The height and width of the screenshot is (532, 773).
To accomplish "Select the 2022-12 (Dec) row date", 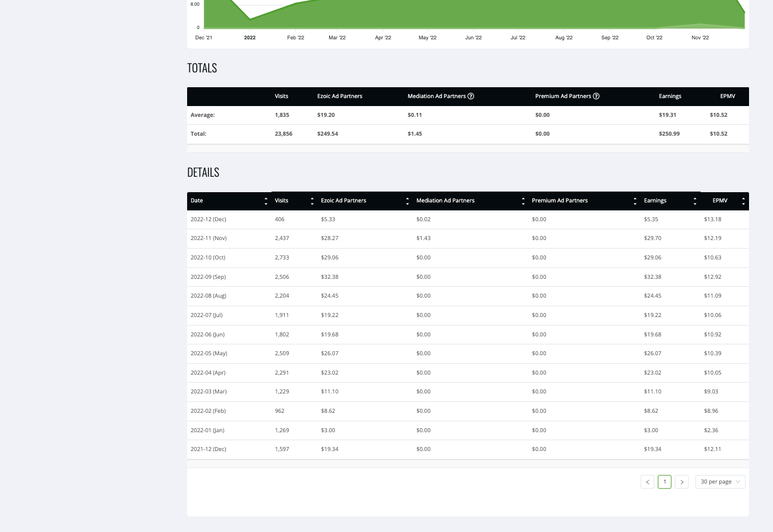I will click(x=208, y=220).
